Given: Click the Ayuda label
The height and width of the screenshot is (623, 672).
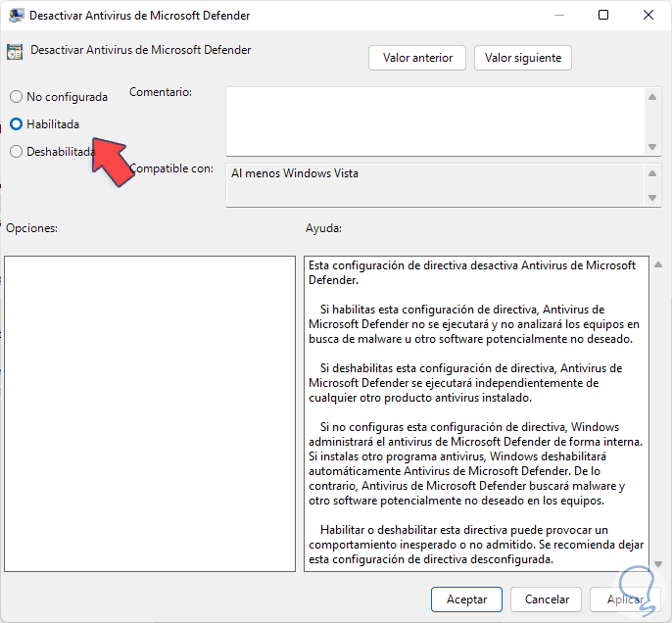Looking at the screenshot, I should [323, 228].
